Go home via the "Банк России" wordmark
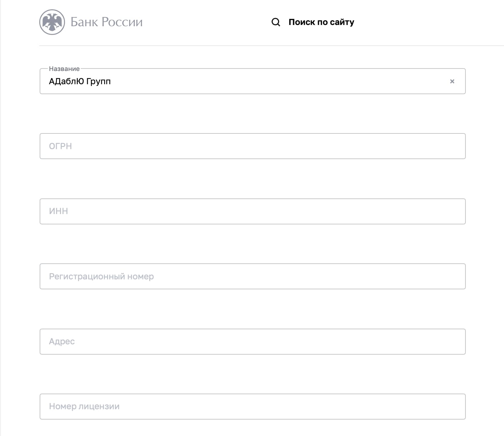504x436 pixels. pos(106,22)
